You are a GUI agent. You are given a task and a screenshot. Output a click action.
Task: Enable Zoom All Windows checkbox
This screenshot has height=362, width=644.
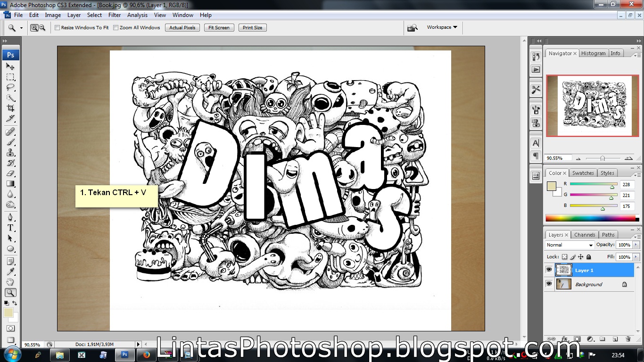pos(116,28)
